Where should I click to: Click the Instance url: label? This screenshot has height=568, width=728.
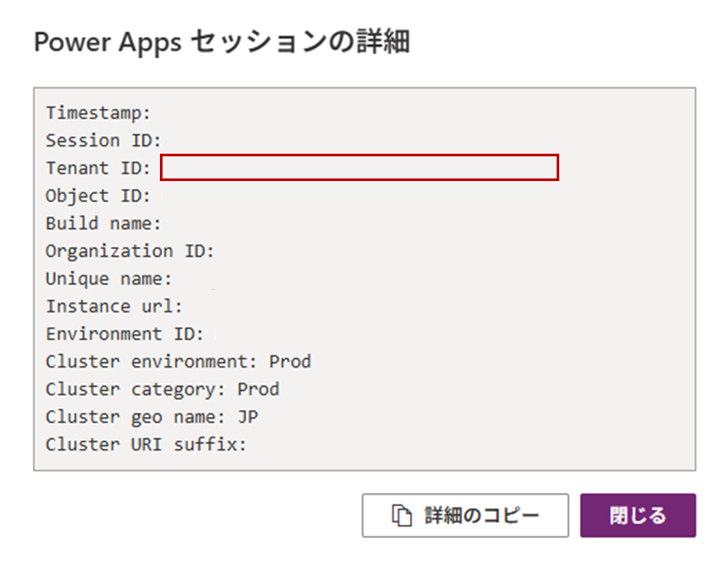[x=114, y=307]
